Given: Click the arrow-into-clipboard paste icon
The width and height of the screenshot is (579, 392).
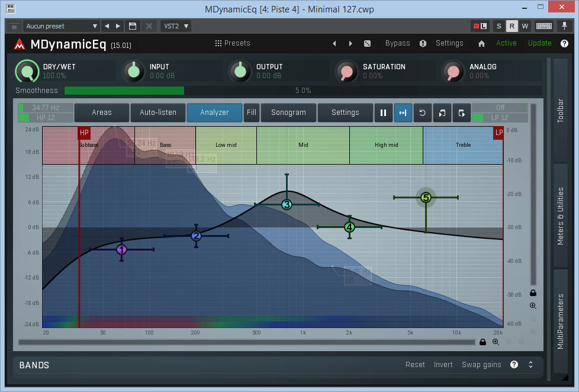Looking at the screenshot, I should (x=442, y=113).
